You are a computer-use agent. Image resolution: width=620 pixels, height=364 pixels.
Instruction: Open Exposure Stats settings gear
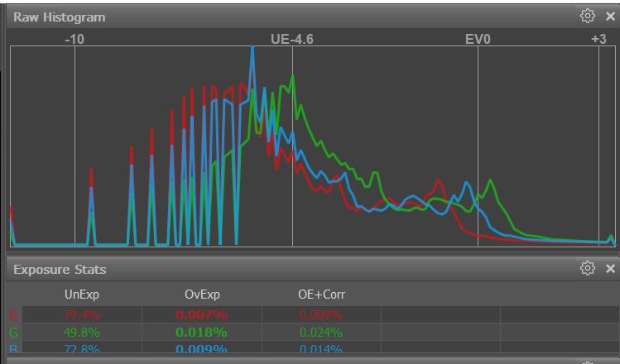click(x=588, y=269)
